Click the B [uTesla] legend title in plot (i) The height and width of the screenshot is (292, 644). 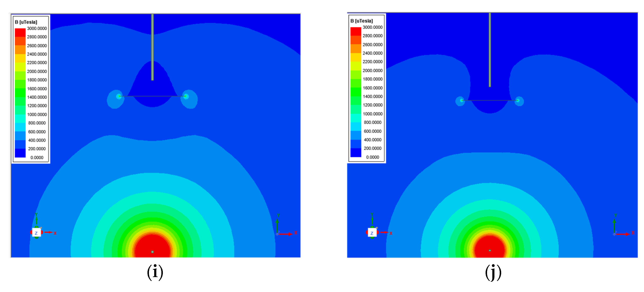pos(26,22)
